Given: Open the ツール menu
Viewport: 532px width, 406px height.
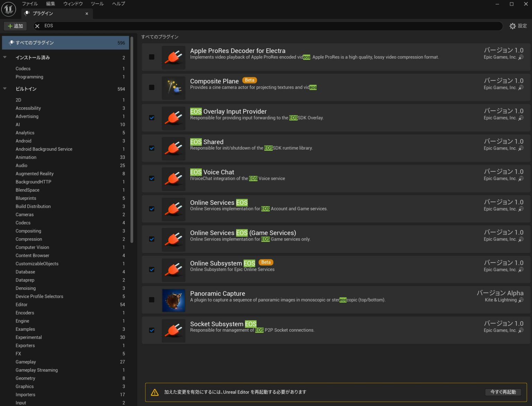Looking at the screenshot, I should point(97,4).
